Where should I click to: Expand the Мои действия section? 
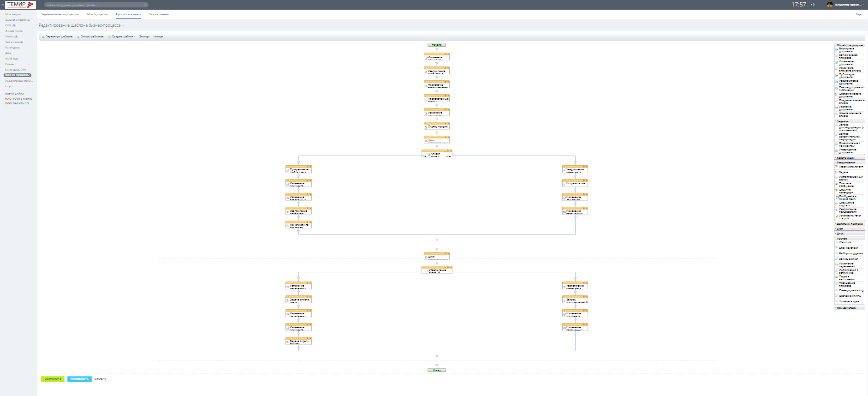pyautogui.click(x=850, y=308)
